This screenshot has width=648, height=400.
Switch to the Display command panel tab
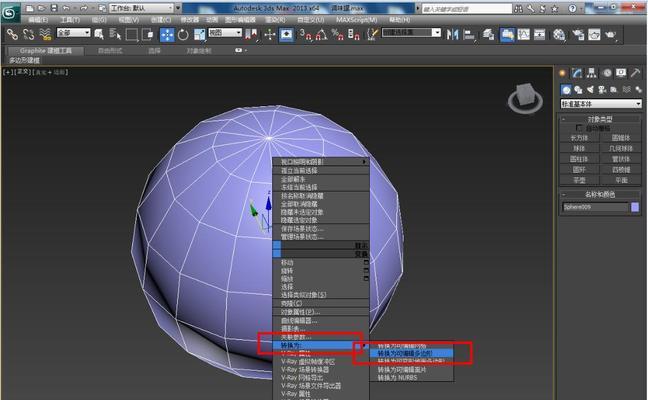[x=621, y=73]
